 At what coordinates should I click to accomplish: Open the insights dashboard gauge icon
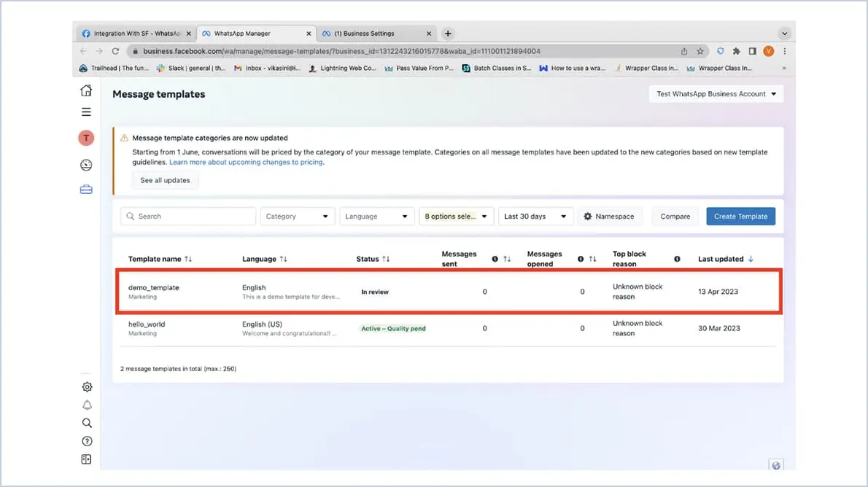point(86,165)
